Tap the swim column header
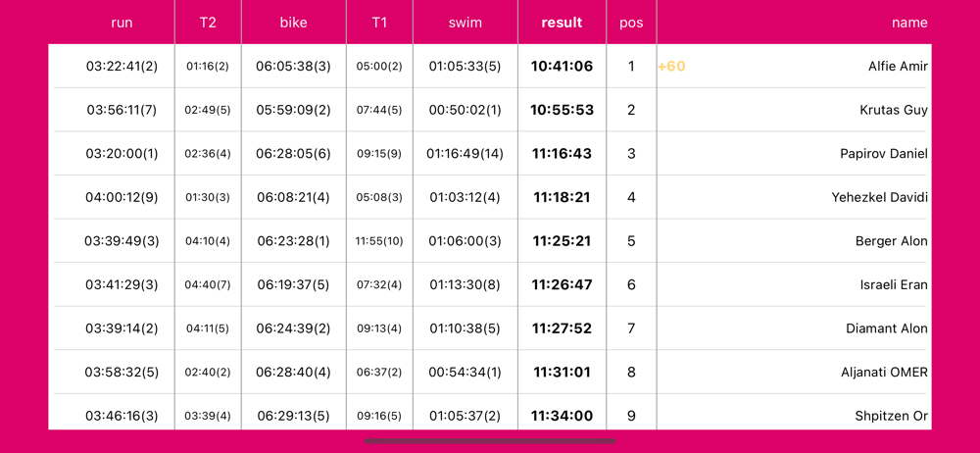 (465, 23)
